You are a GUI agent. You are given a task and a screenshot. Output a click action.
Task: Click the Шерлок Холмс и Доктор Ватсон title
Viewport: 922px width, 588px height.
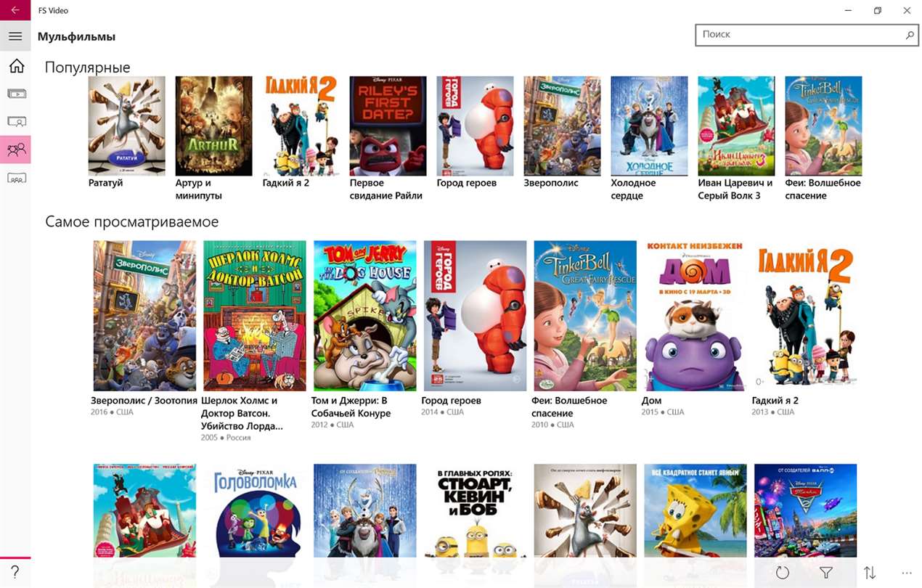[242, 413]
